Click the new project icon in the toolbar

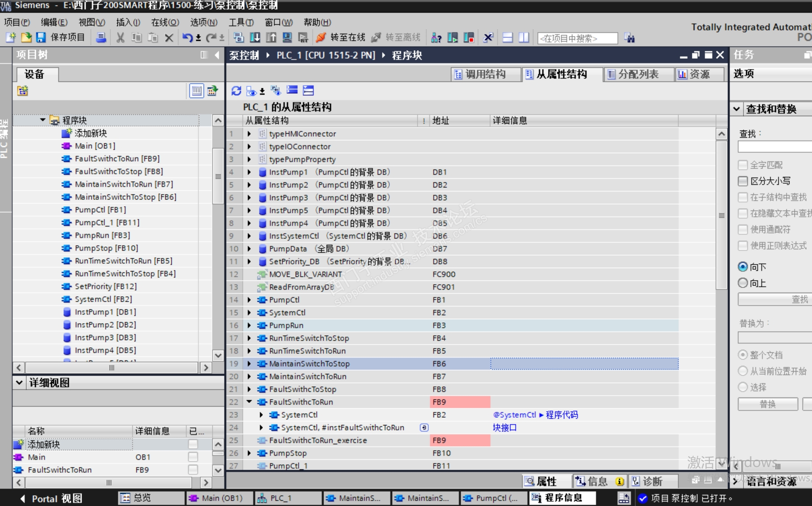tap(10, 38)
